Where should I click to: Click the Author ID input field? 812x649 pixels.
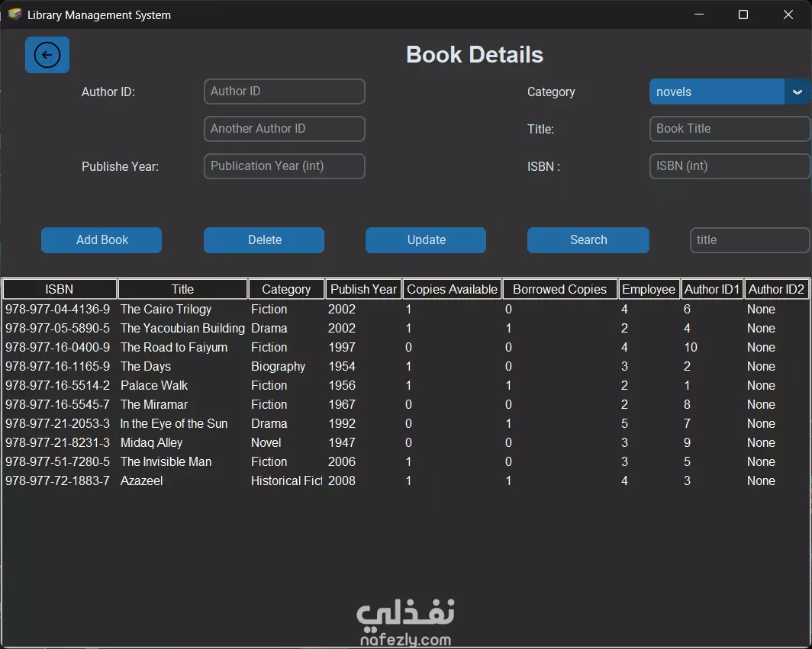tap(285, 92)
